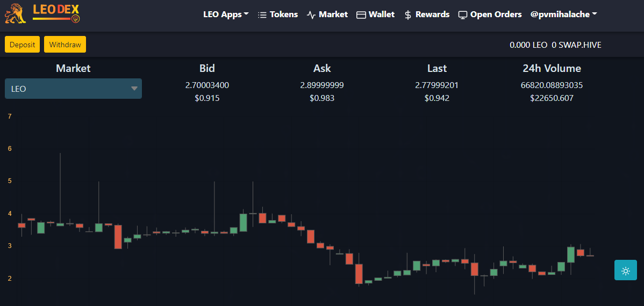The height and width of the screenshot is (306, 644).
Task: Click the Ask price 2.89999999
Action: tap(322, 85)
